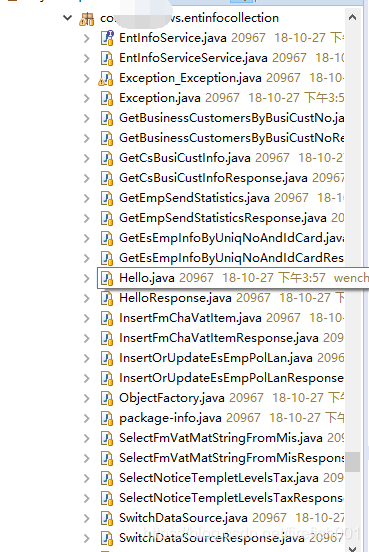Expand the EntInfoServiceService.java node
Image resolution: width=369 pixels, height=552 pixels.
coord(87,58)
